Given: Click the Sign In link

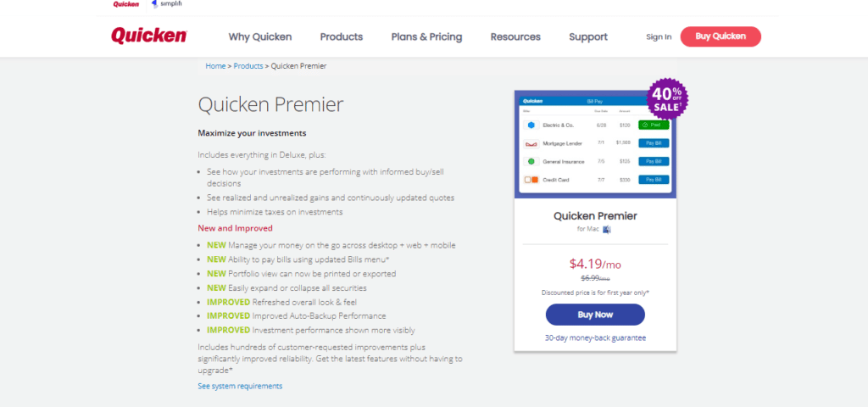Looking at the screenshot, I should pos(659,37).
